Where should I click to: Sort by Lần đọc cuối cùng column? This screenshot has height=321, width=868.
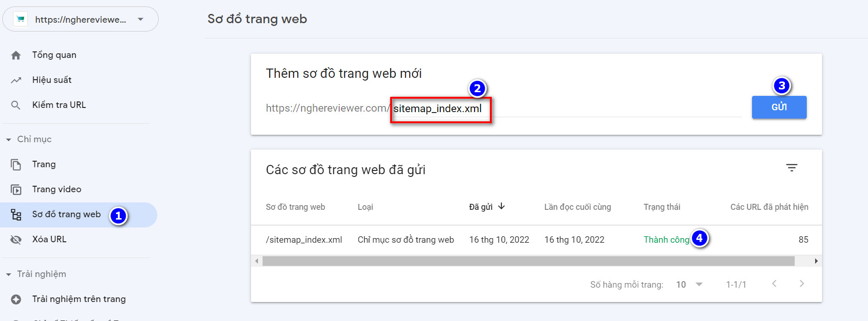578,207
